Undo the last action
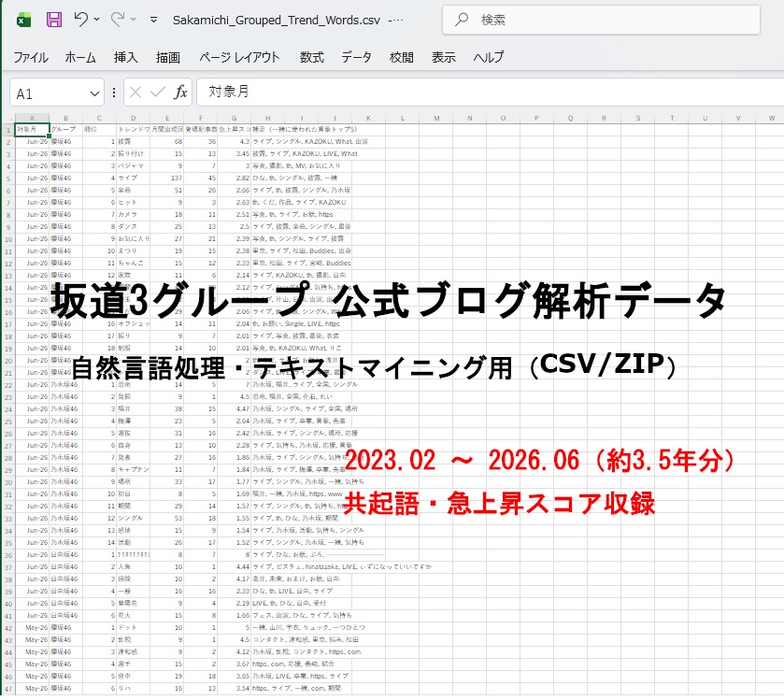The image size is (784, 700). click(x=81, y=20)
